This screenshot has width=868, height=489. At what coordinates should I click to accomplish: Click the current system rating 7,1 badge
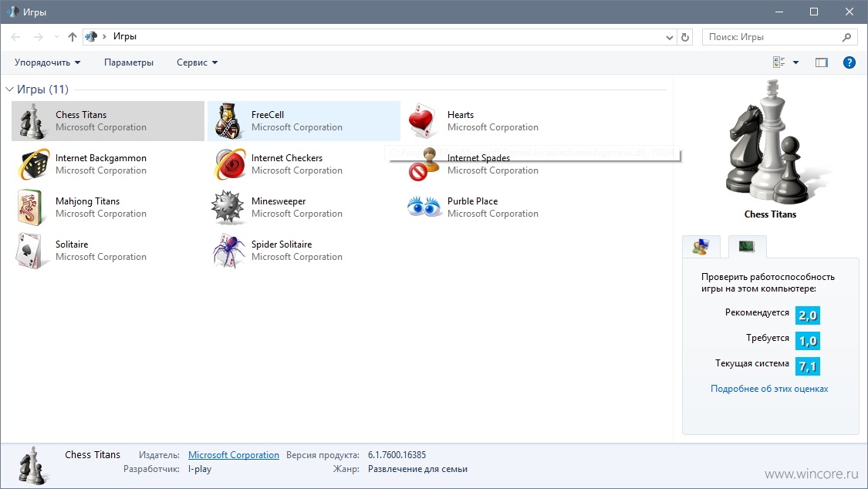tap(808, 366)
